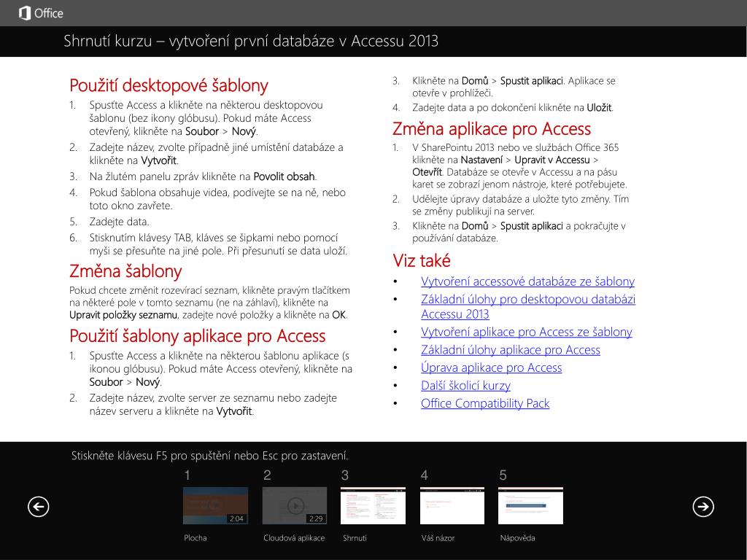Click the heading Viz také

tap(422, 260)
